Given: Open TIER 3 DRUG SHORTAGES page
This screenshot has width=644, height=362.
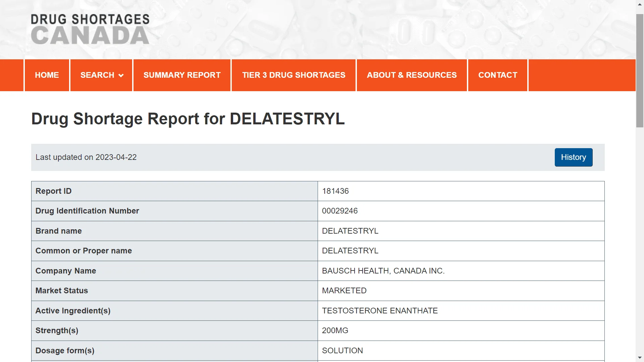Looking at the screenshot, I should pos(294,75).
